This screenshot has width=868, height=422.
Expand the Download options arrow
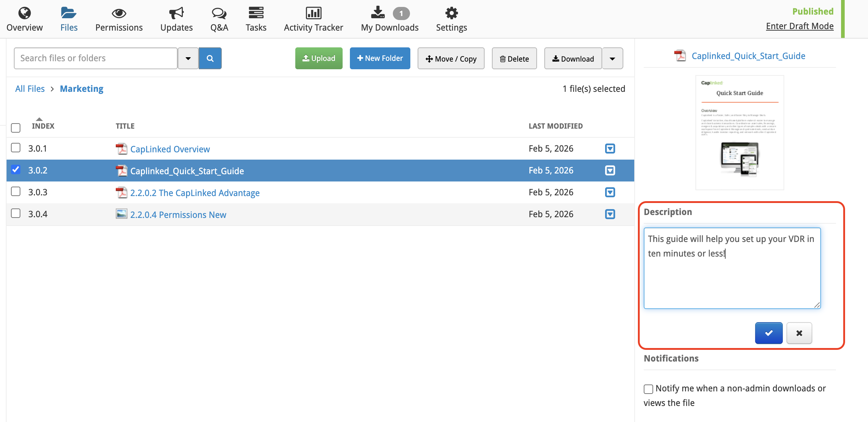pos(612,58)
